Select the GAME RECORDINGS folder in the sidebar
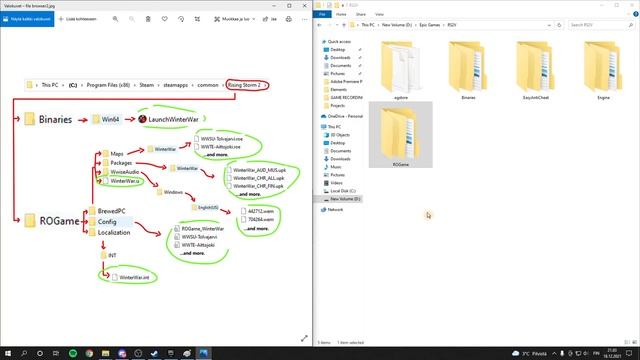Image resolution: width=640 pixels, height=360 pixels. pyautogui.click(x=346, y=98)
